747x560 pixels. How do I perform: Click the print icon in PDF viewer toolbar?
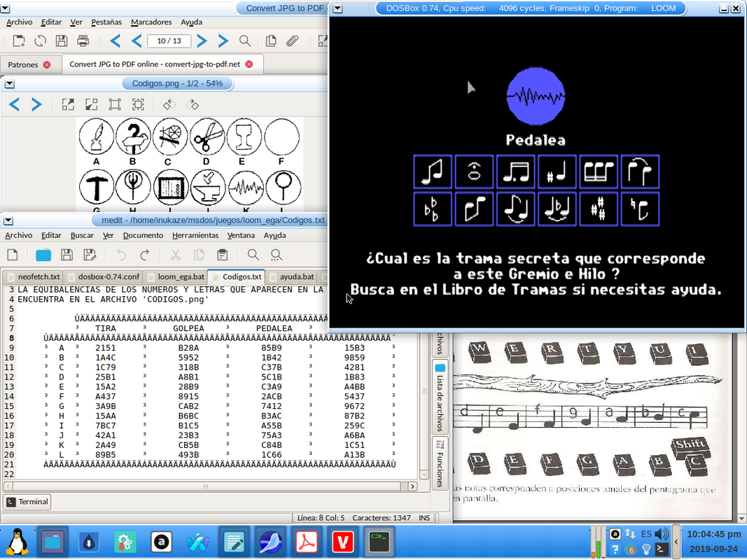pos(83,41)
